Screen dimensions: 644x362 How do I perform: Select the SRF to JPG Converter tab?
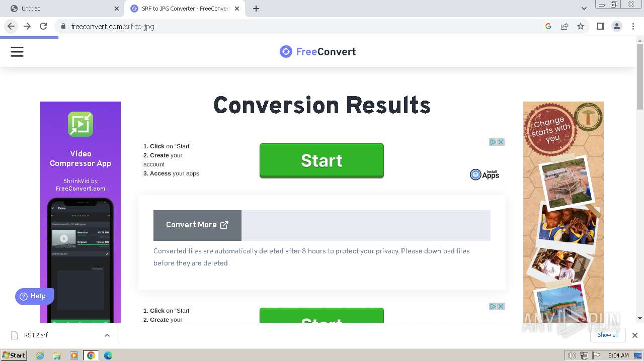185,9
